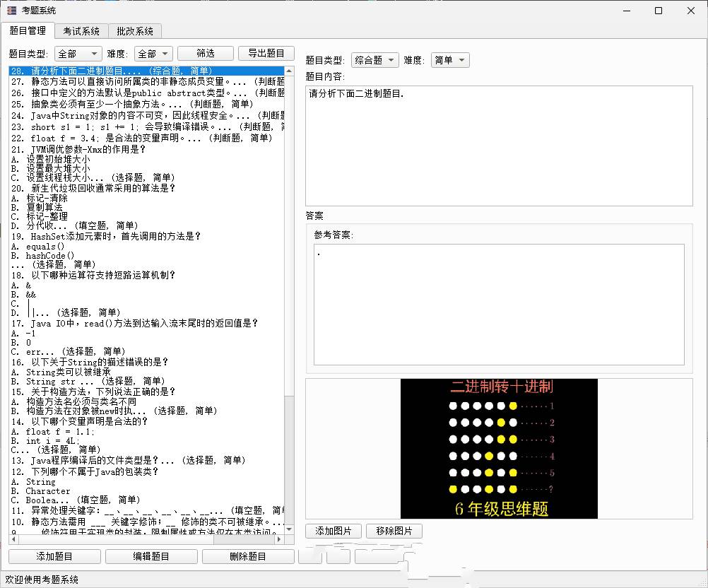Open the left 难度 filter dropdown
708x588 pixels.
point(153,54)
